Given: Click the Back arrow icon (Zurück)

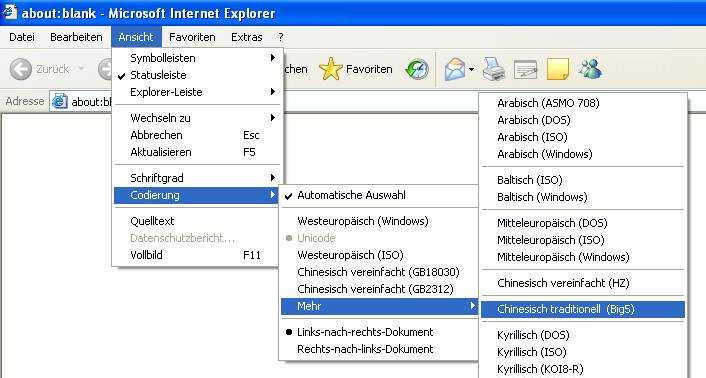Looking at the screenshot, I should click(21, 69).
